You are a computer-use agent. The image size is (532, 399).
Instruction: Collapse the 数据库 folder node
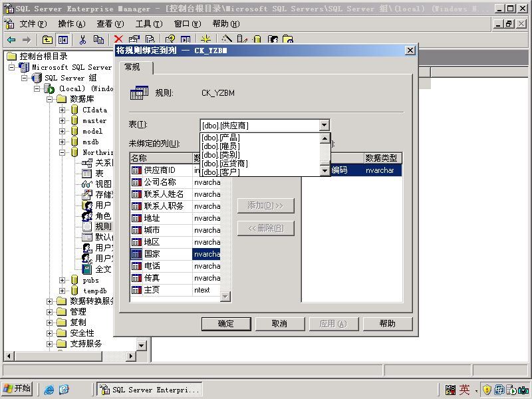(x=49, y=99)
